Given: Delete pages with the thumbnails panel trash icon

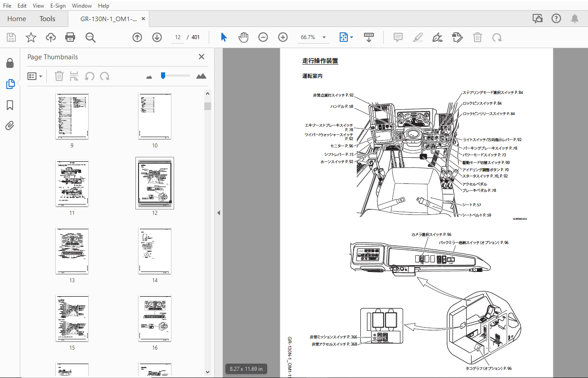Looking at the screenshot, I should [59, 76].
